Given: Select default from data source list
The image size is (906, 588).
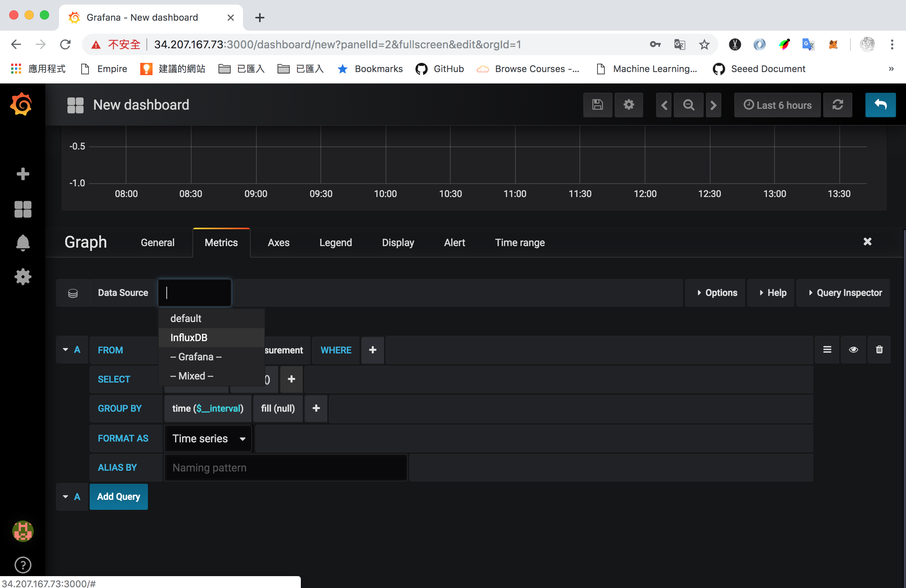Looking at the screenshot, I should click(211, 319).
